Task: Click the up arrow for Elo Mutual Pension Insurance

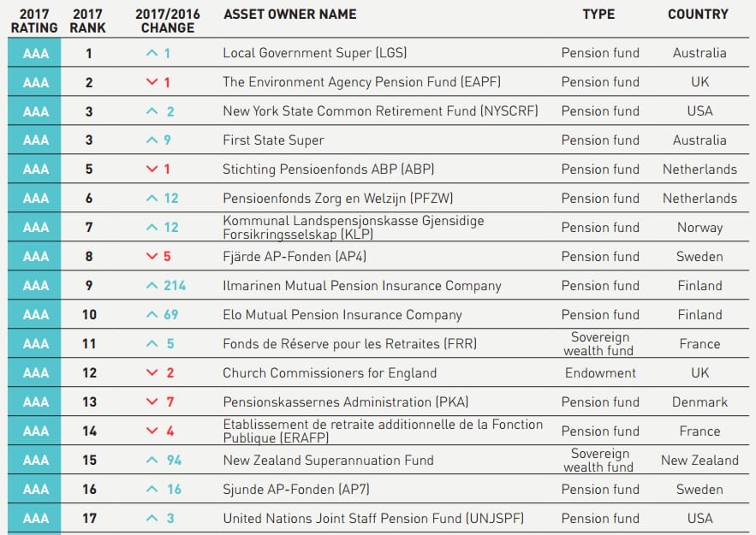Action: point(152,315)
